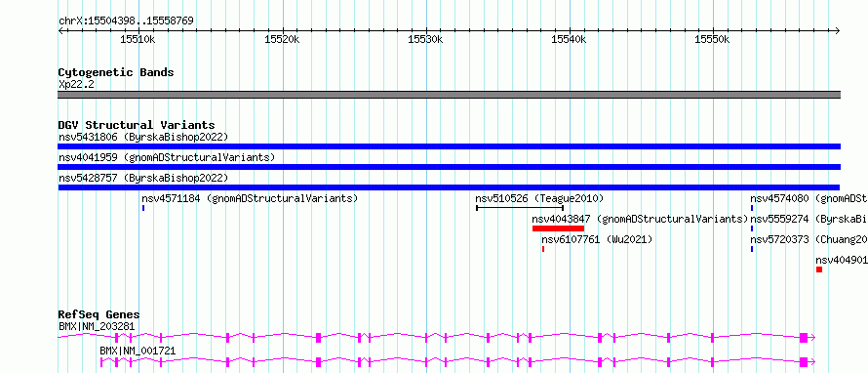Click the blue bar of nsv5428757

[x=449, y=187]
